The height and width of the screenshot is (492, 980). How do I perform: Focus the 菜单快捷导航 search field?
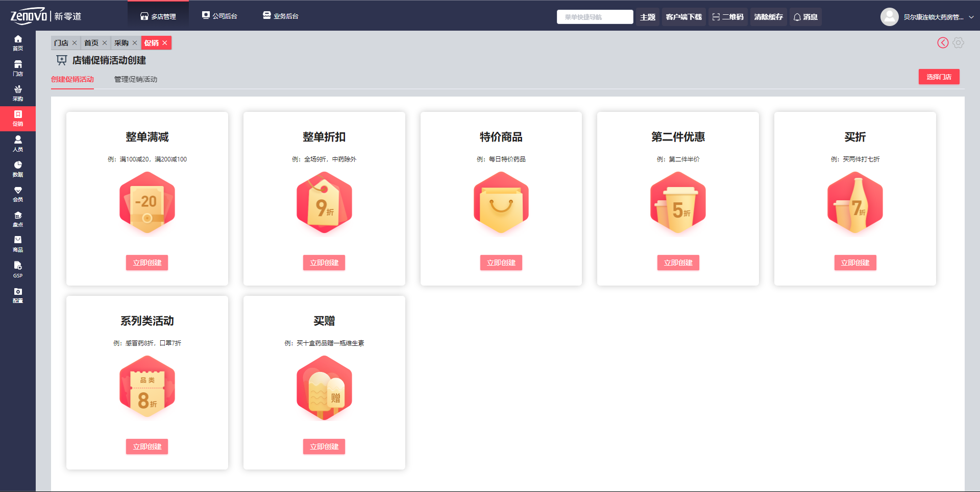point(595,17)
